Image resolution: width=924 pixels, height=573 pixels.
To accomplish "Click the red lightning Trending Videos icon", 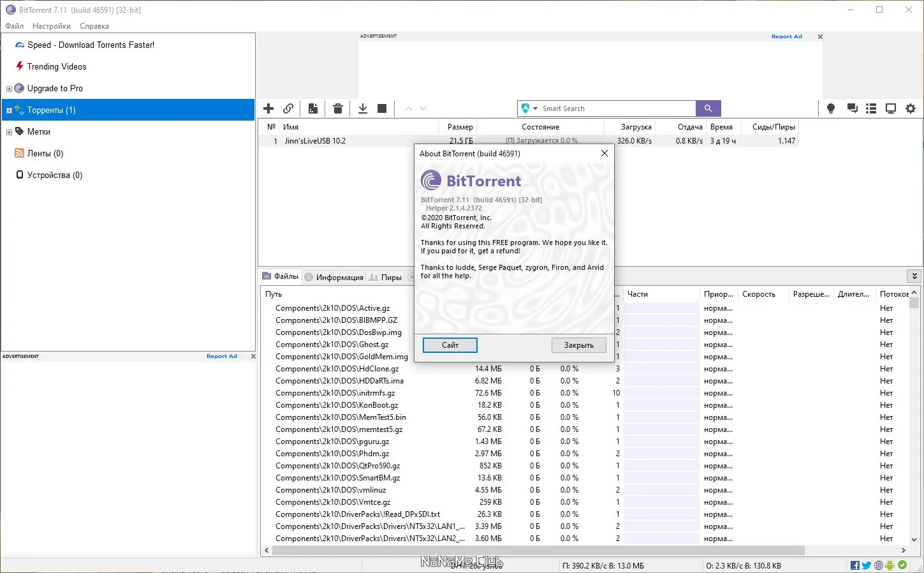I will pos(20,66).
